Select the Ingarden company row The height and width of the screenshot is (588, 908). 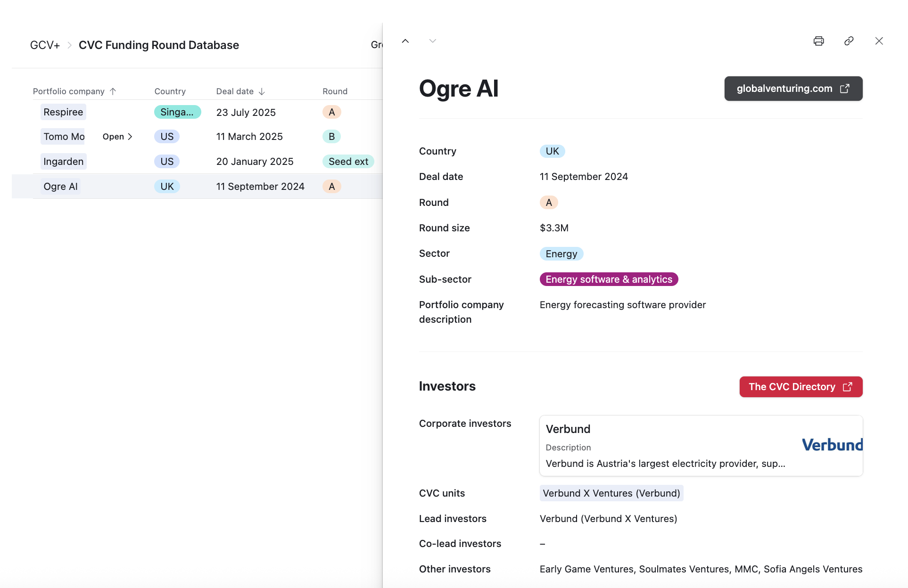[x=63, y=162]
